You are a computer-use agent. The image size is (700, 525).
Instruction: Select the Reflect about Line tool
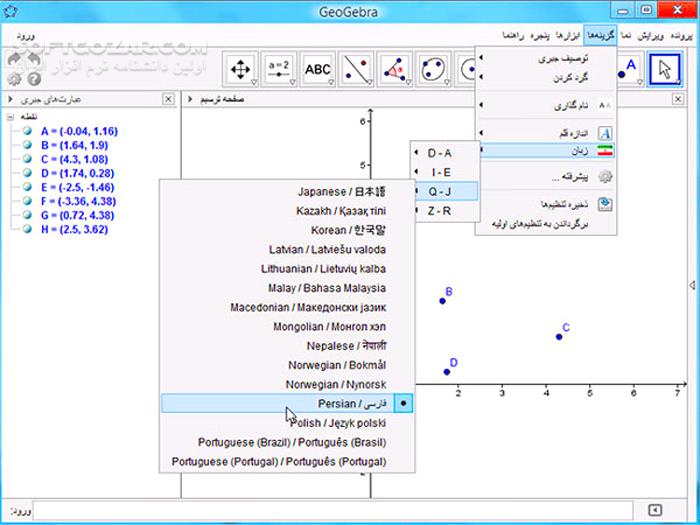[356, 70]
